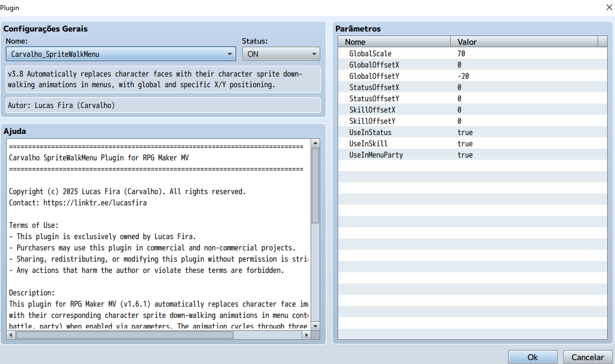Click the GlobalOffsetY value -20

(463, 76)
